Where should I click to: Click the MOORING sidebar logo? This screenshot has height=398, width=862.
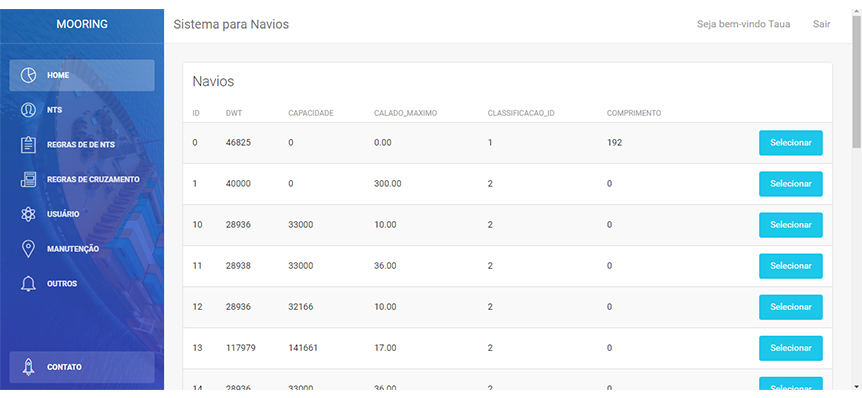[82, 24]
